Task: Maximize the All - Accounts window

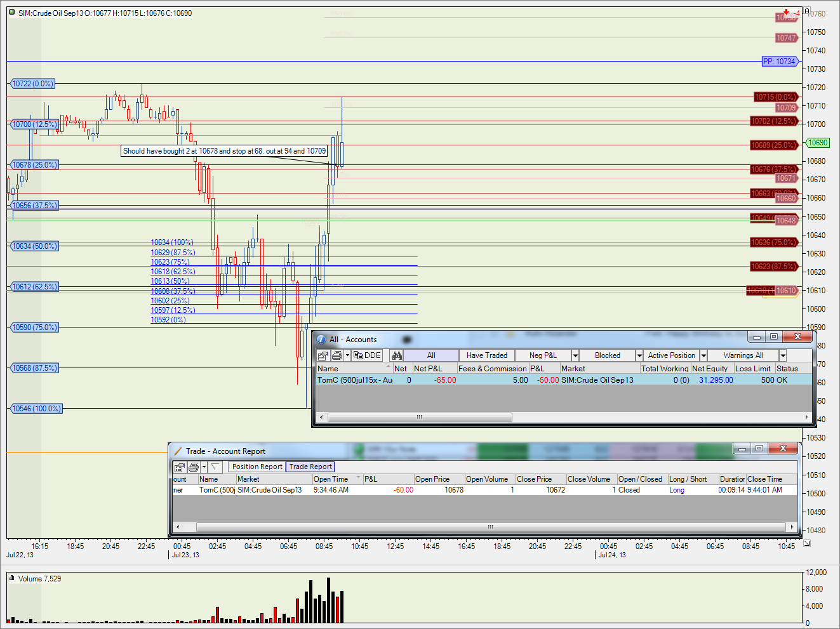Action: (x=773, y=336)
